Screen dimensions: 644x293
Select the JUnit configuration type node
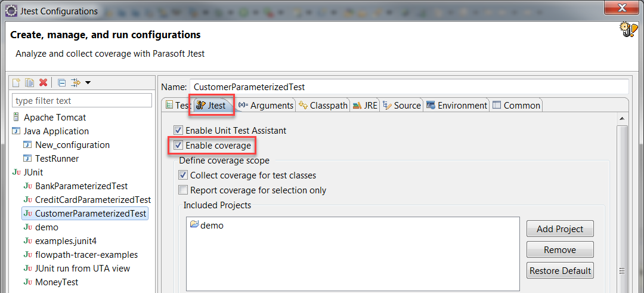click(28, 172)
